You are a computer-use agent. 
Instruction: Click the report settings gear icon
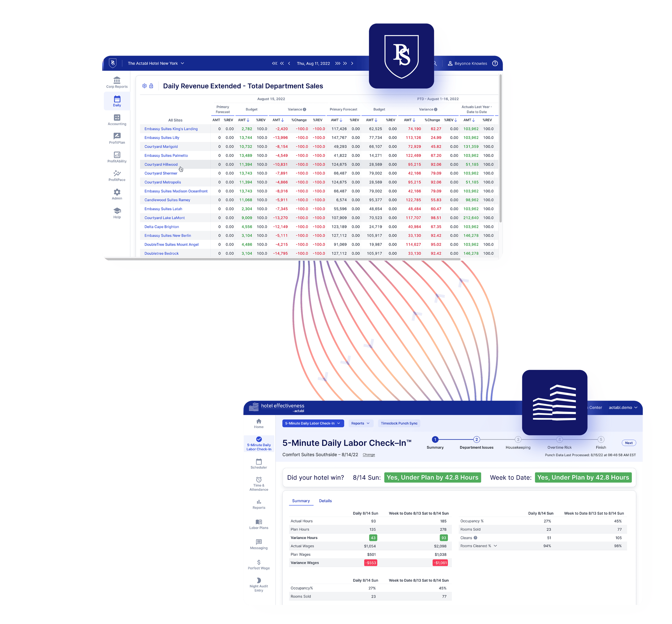tap(144, 86)
